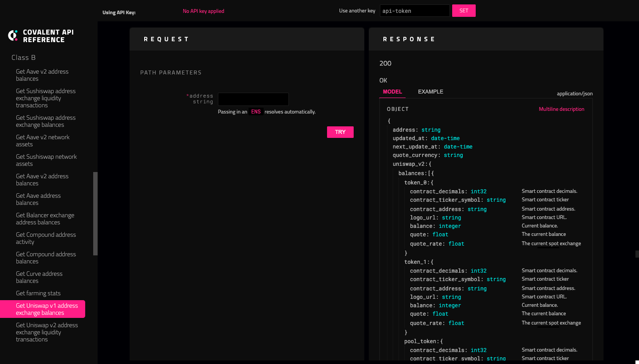Click the "quote_currency: string" field

[x=428, y=155]
